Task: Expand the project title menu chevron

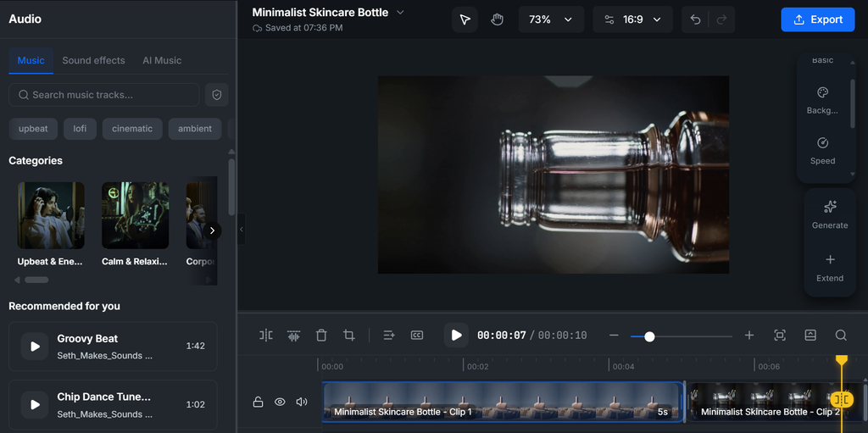Action: pos(400,12)
